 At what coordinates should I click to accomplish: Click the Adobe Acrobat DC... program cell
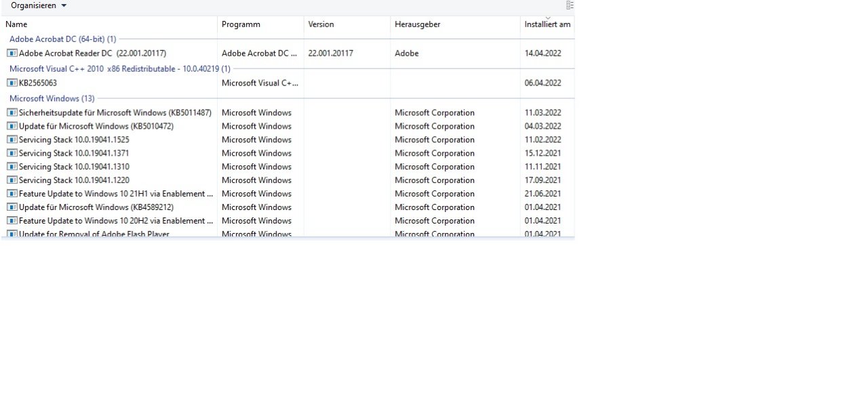260,53
